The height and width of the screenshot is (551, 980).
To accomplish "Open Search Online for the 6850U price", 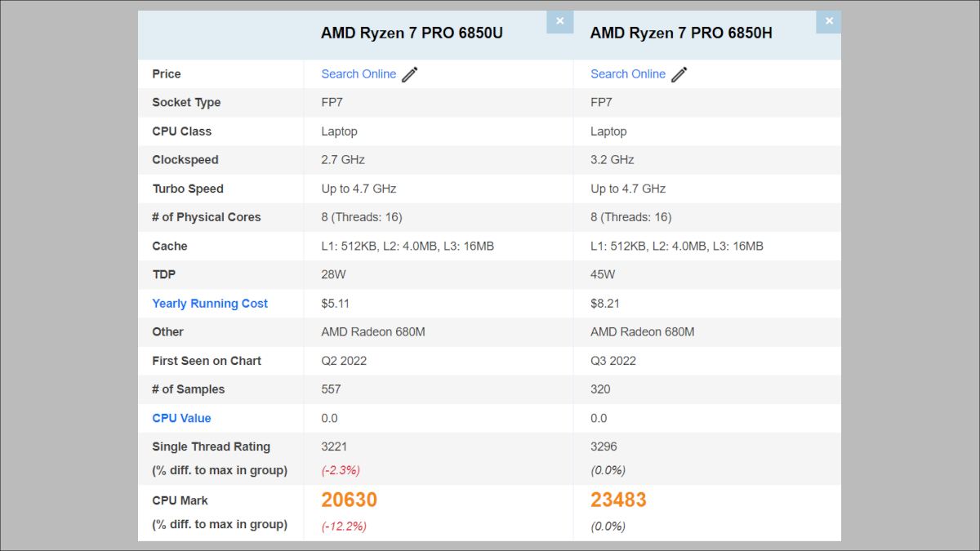I will [x=359, y=73].
